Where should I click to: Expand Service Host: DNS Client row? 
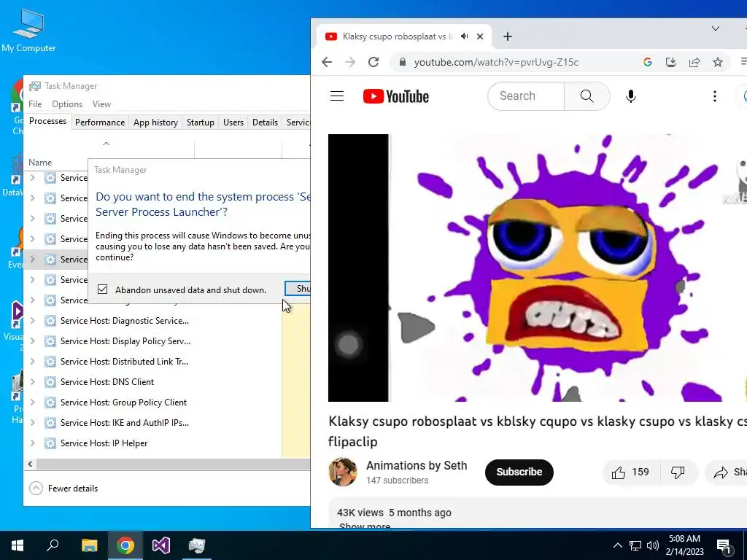32,382
